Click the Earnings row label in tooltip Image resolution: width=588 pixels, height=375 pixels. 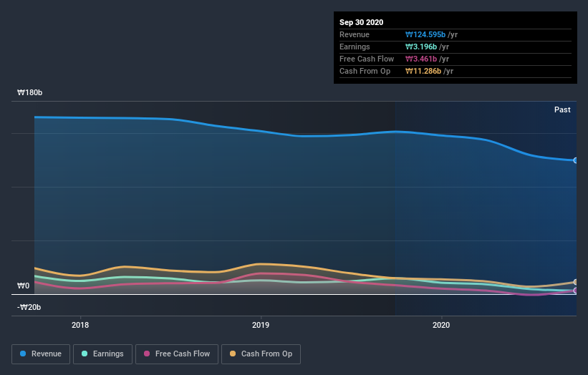[355, 47]
